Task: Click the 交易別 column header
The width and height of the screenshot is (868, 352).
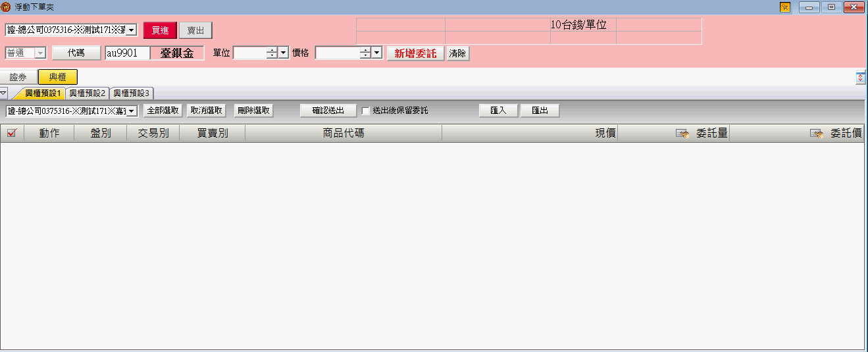Action: click(153, 134)
